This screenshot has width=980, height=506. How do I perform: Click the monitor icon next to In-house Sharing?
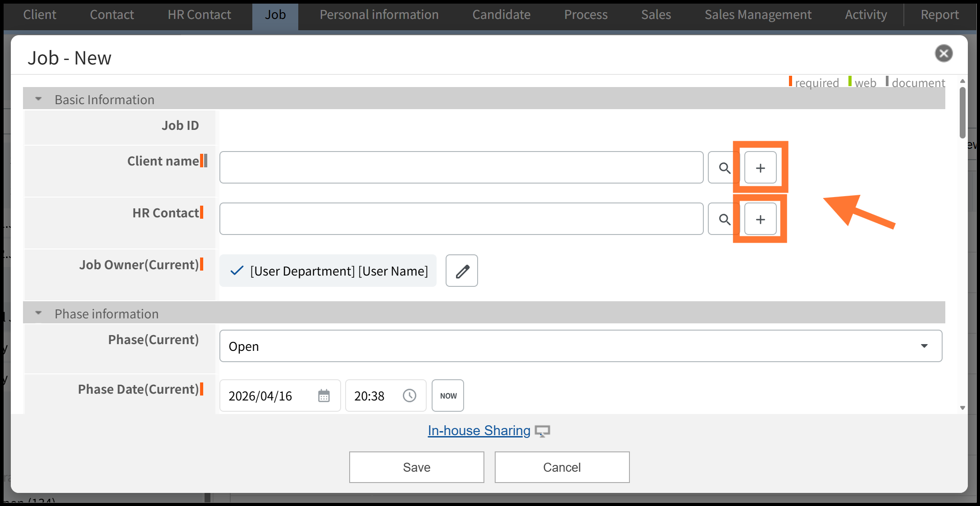point(542,431)
